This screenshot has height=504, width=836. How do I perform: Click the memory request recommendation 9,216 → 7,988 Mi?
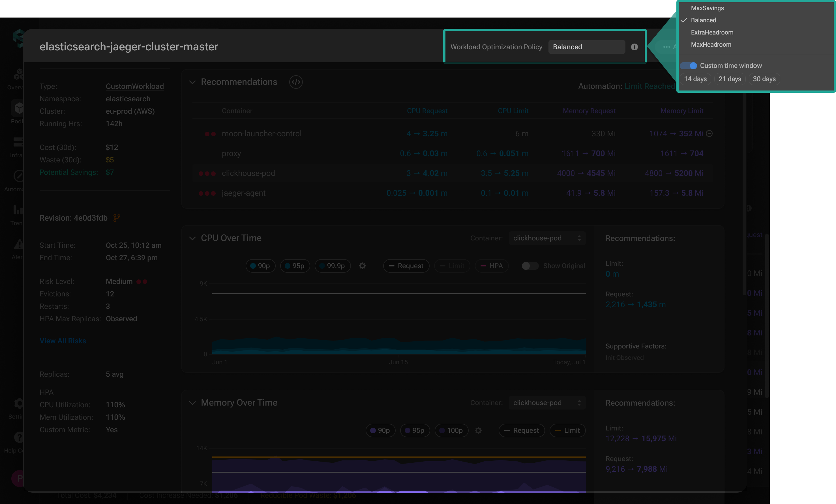(636, 469)
